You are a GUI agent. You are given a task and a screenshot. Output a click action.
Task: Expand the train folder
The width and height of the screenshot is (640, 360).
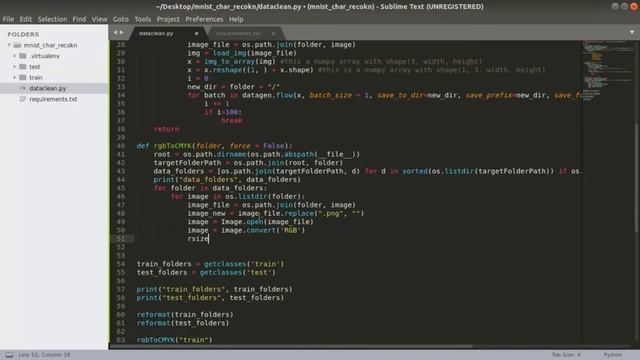pos(15,77)
